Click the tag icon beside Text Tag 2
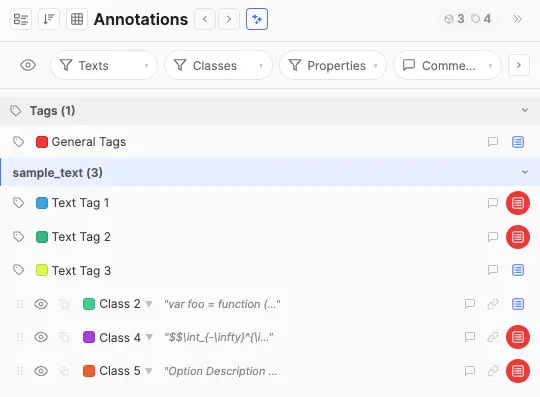This screenshot has height=397, width=540. tap(18, 237)
